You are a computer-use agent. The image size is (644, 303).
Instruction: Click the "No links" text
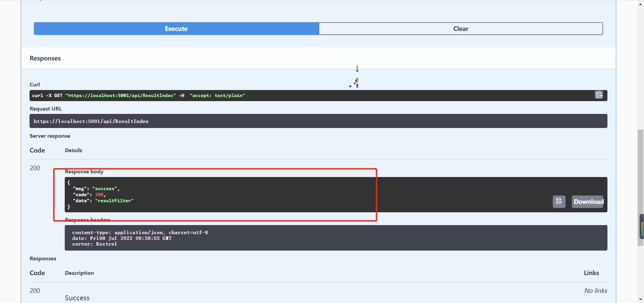pyautogui.click(x=595, y=291)
